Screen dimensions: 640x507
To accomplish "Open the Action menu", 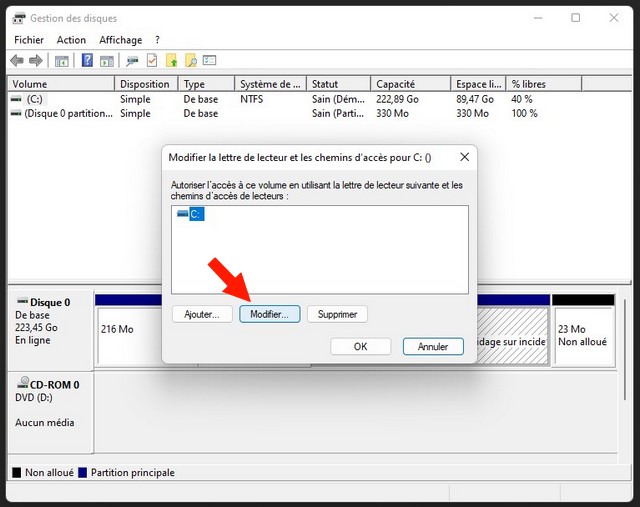I will tap(71, 40).
